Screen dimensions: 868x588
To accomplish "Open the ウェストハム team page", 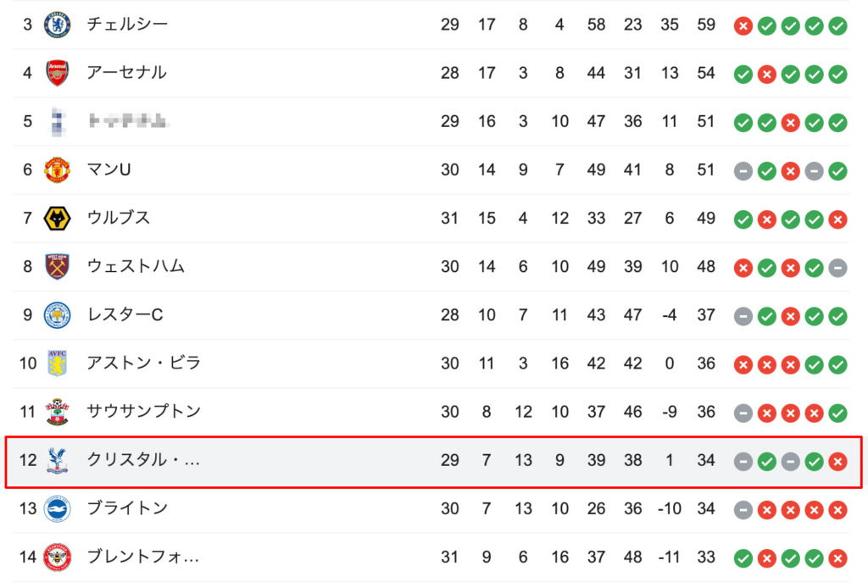I will pos(136,267).
